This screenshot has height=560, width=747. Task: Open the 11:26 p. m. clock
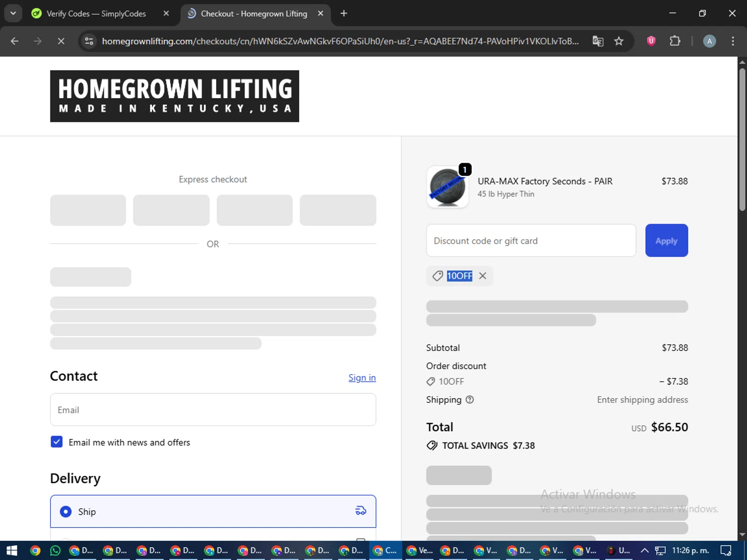[x=691, y=551]
